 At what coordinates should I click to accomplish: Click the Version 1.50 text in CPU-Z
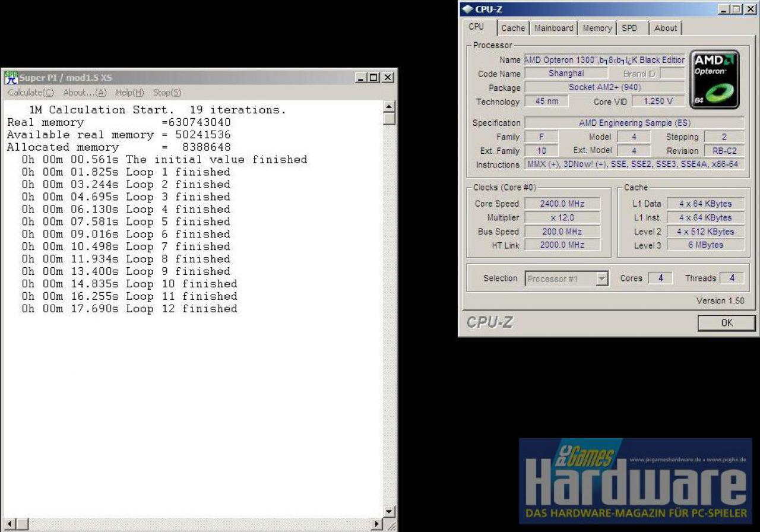tap(720, 301)
